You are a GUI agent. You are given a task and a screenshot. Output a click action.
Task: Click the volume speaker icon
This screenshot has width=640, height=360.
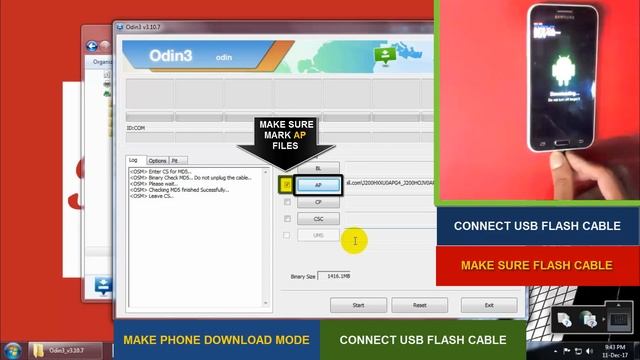(x=589, y=351)
